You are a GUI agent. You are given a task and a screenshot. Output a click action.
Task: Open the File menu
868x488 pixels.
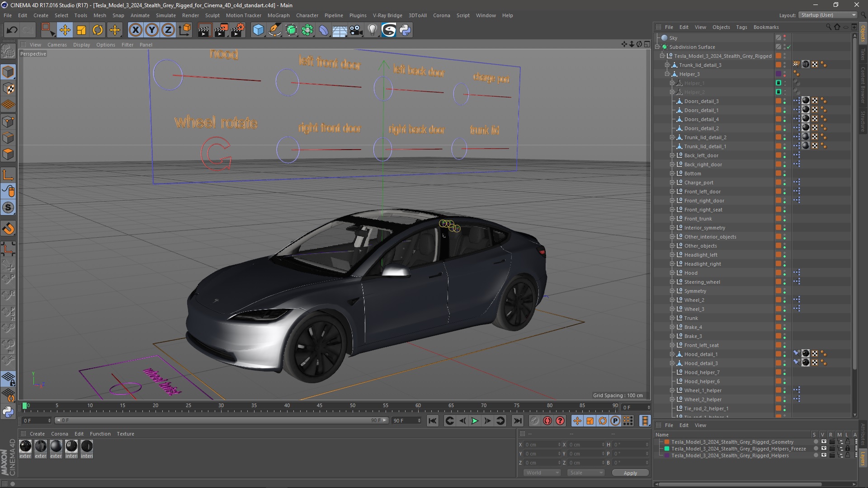click(x=8, y=15)
